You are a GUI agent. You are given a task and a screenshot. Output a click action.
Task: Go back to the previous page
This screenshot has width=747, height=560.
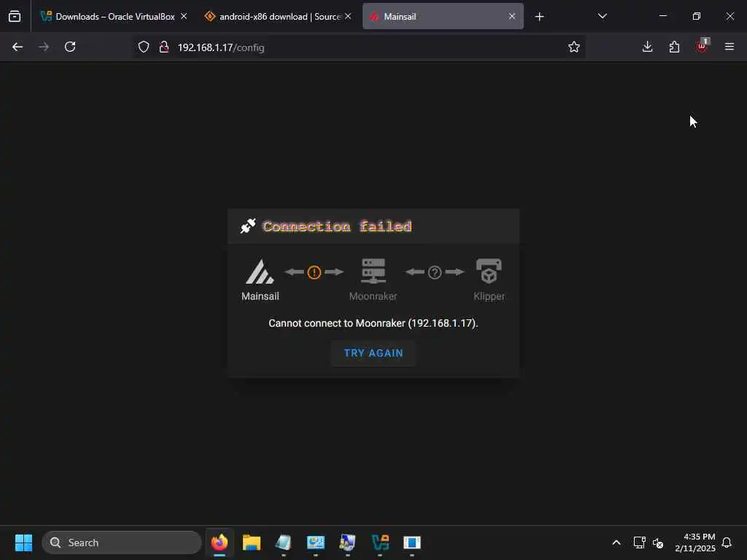pos(18,47)
